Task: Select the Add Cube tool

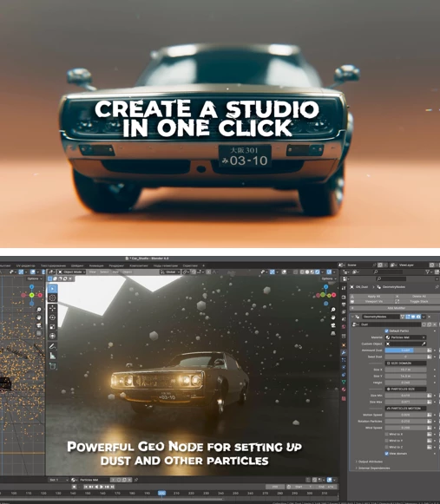Action: [x=52, y=366]
